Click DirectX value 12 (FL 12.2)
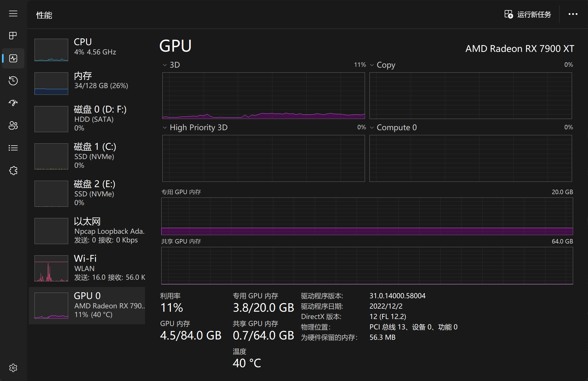588x381 pixels. 388,316
